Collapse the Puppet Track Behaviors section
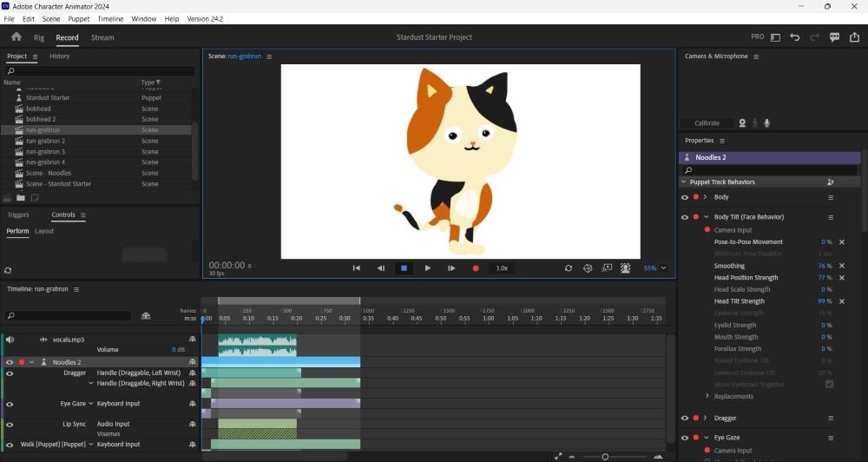The height and width of the screenshot is (462, 868). tap(683, 182)
